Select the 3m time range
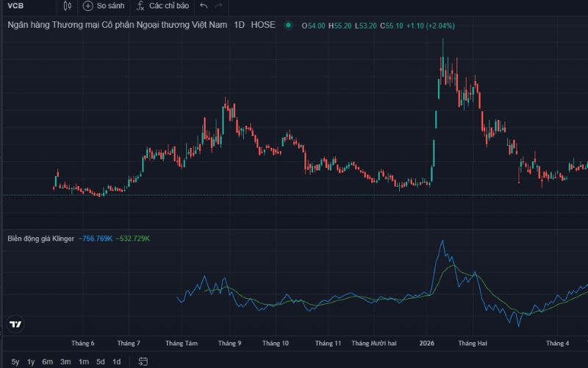588x368 pixels. (65, 361)
